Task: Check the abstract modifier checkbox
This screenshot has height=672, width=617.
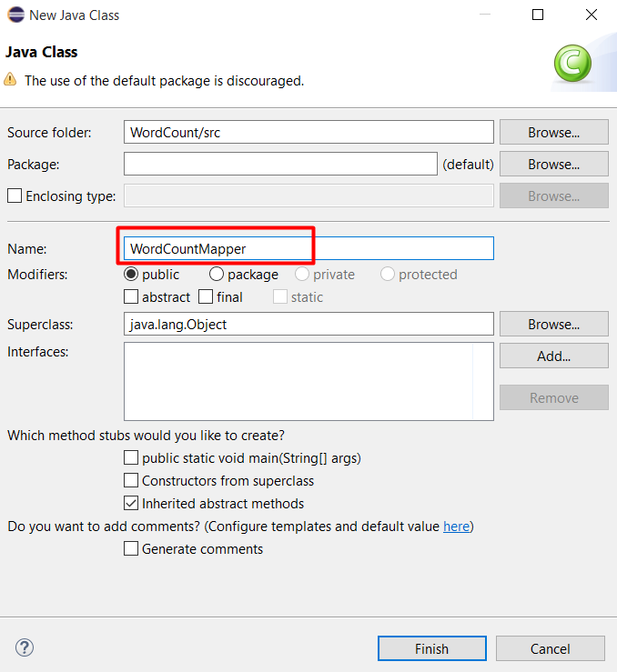Action: (131, 296)
